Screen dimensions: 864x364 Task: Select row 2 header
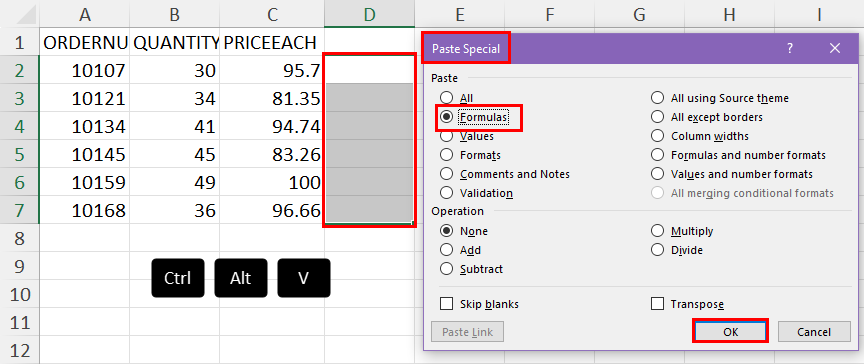tap(20, 70)
